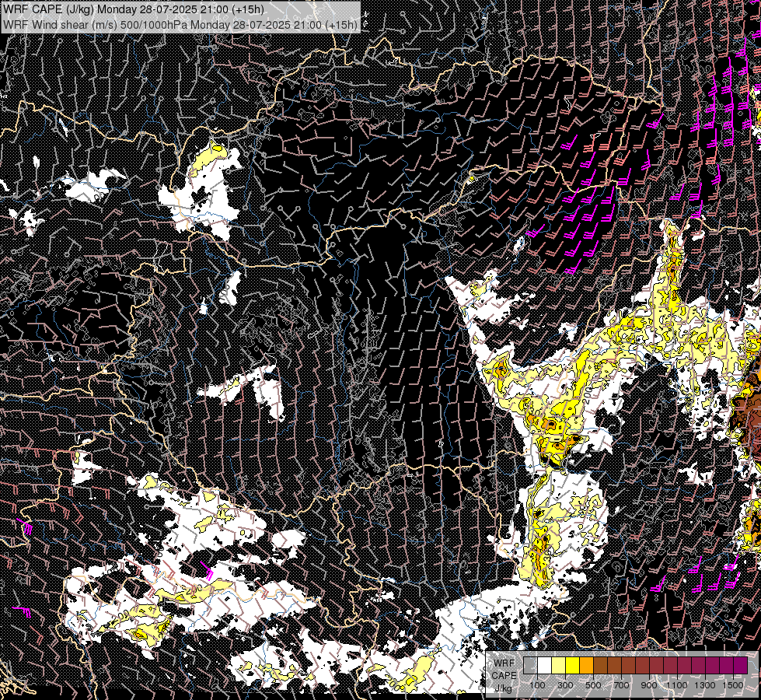Click the bright yellow 300 J/kg legend swatch

pyautogui.click(x=573, y=666)
